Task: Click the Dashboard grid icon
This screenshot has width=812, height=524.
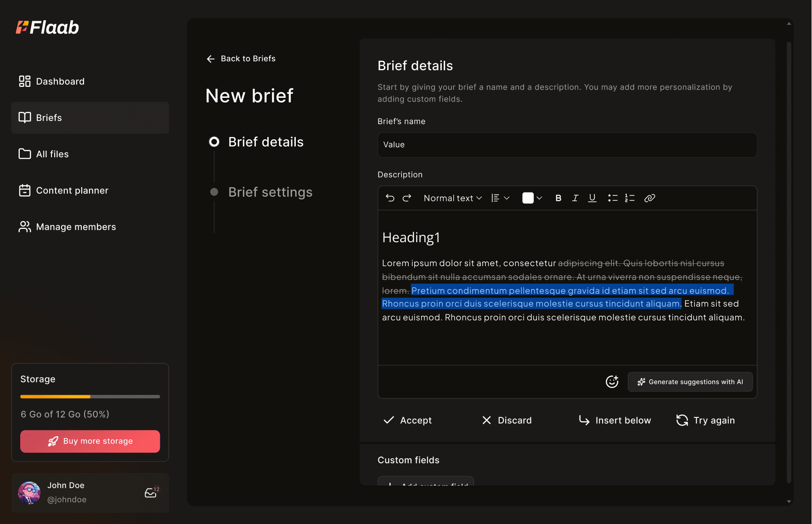Action: click(x=25, y=81)
